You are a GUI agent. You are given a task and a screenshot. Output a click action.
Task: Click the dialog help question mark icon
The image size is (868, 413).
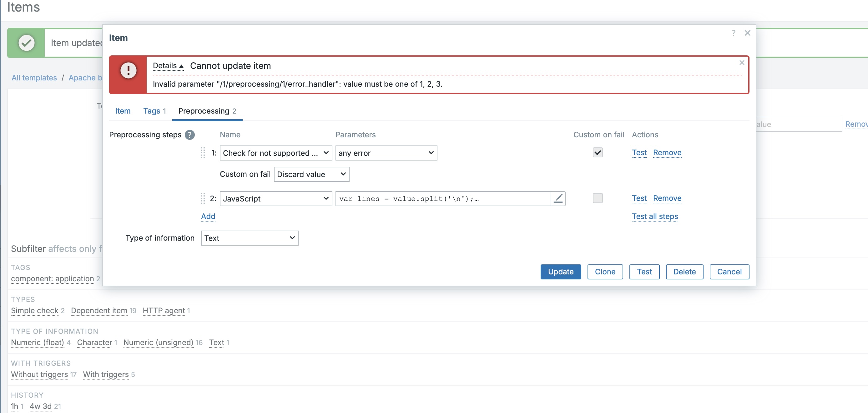(x=734, y=33)
